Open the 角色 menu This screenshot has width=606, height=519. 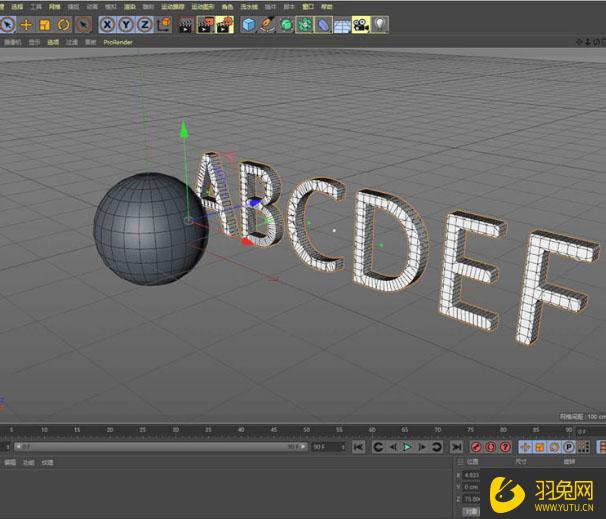(228, 7)
